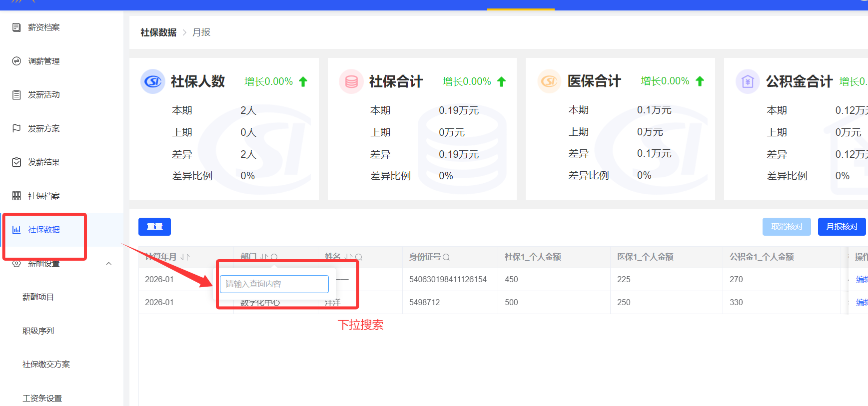
Task: Open the 姓名 column search icon
Action: pyautogui.click(x=359, y=257)
